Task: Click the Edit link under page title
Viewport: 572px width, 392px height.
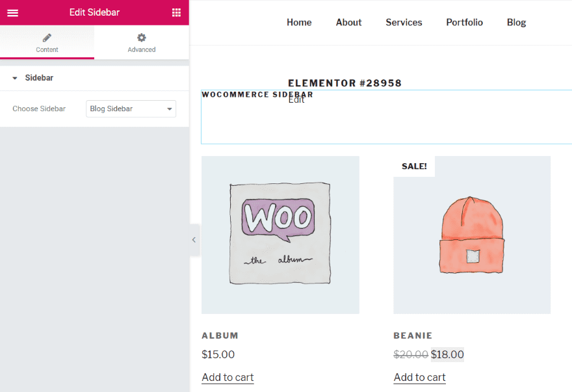Action: tap(296, 101)
